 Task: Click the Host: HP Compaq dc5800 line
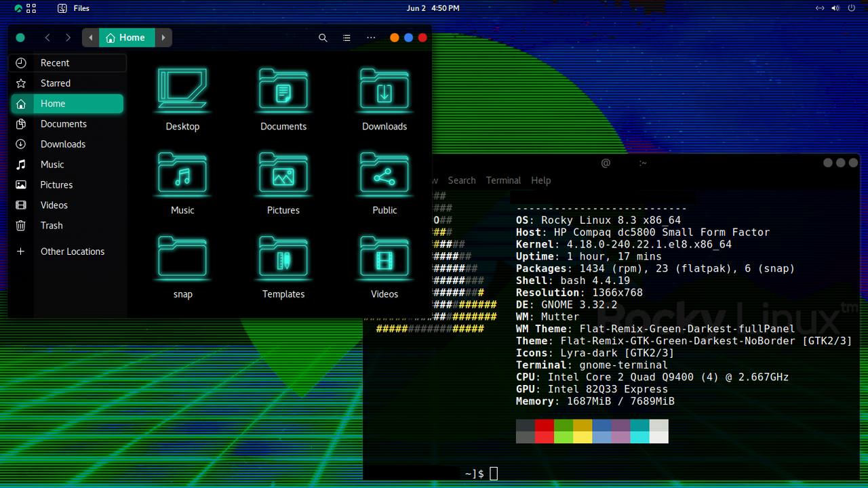(643, 232)
